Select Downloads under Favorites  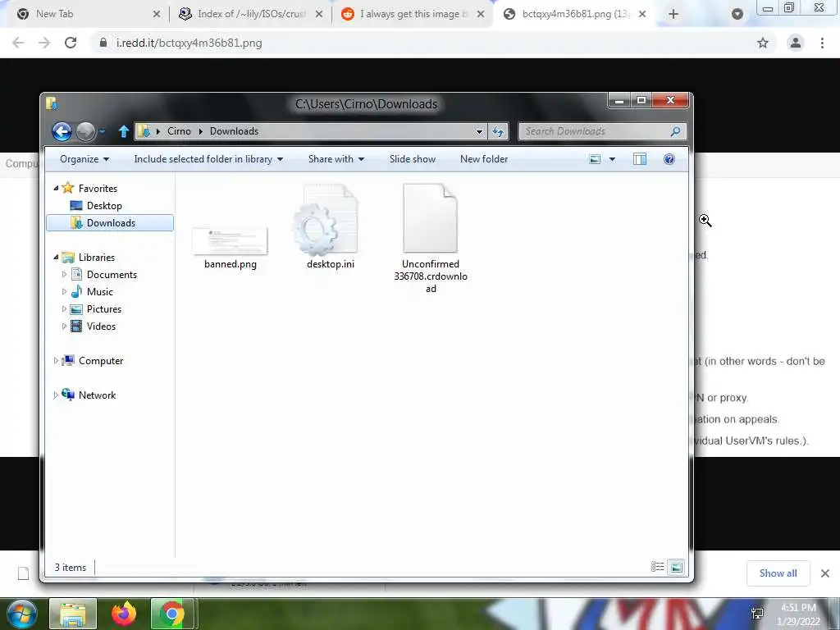[110, 223]
